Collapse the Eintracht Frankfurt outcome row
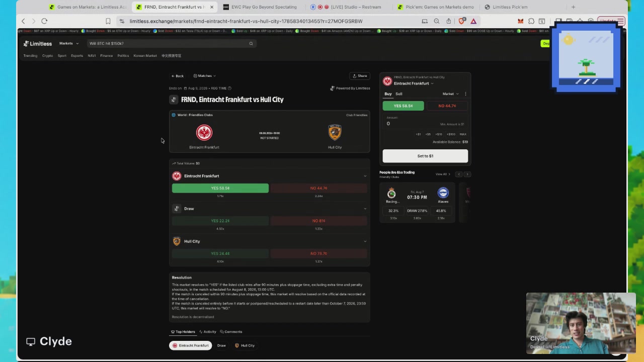 point(365,176)
